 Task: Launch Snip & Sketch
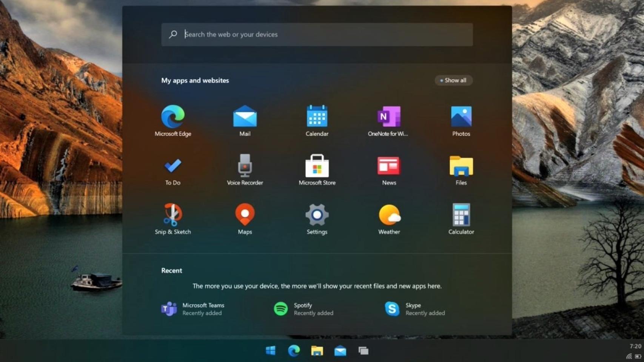[173, 219]
